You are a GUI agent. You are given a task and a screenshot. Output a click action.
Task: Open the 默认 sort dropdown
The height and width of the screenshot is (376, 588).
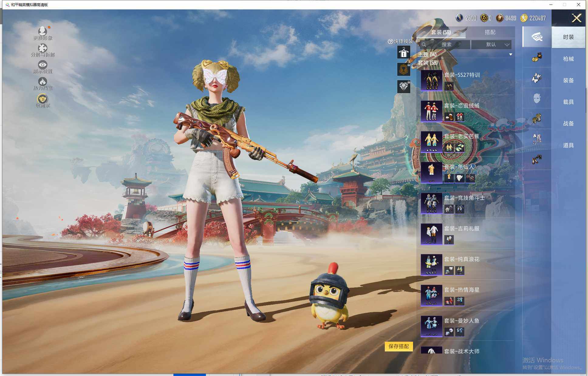(x=491, y=45)
